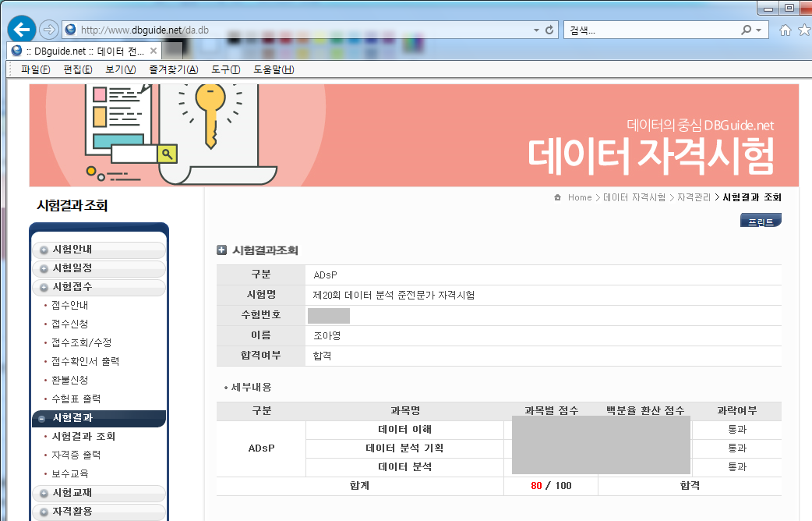Refresh the page with the reload icon
This screenshot has height=521, width=812.
[549, 30]
